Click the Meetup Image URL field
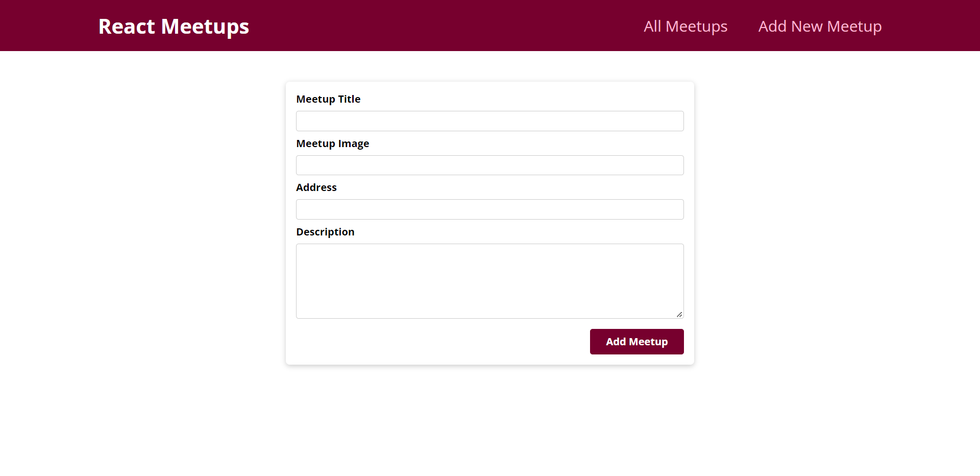This screenshot has height=476, width=980. [x=489, y=165]
